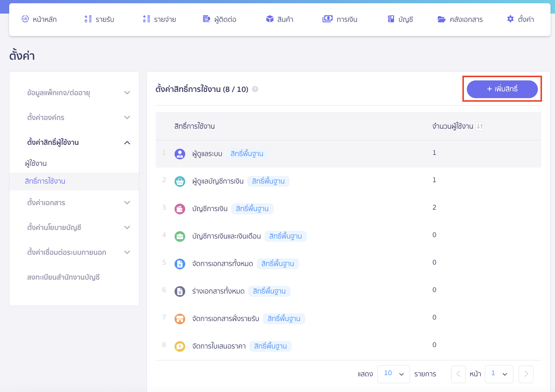Click the blue document icon for จัดการเอกสารทั้งหมด

(180, 264)
